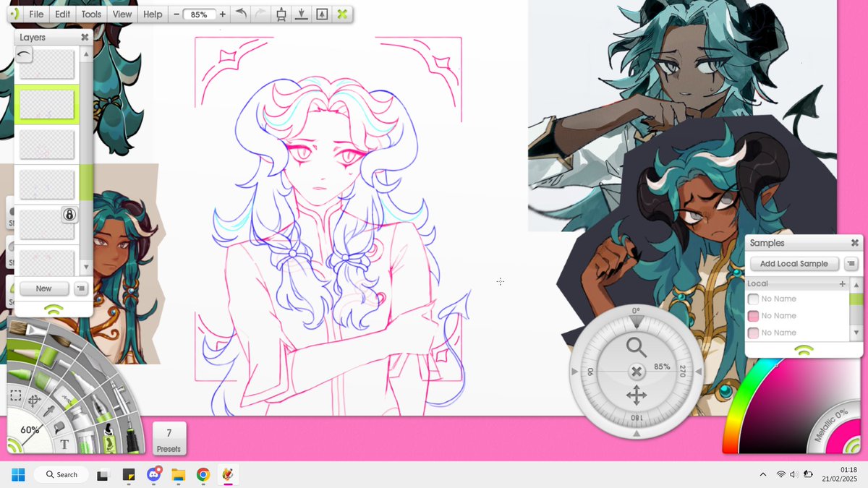The width and height of the screenshot is (868, 488).
Task: Select the Watercolor brush tool
Action: pyautogui.click(x=64, y=341)
